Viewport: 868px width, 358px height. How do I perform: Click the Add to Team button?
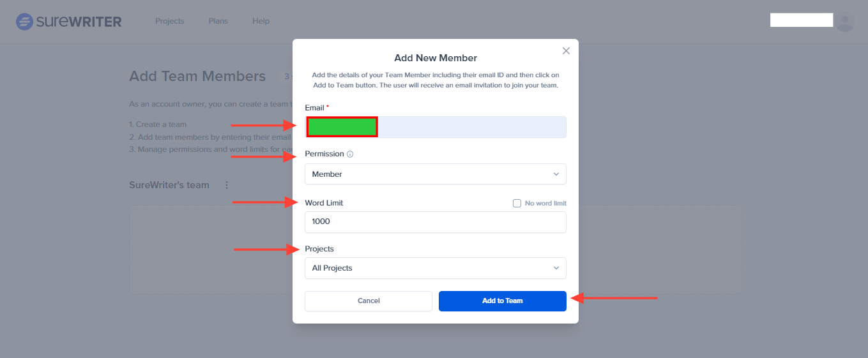503,301
